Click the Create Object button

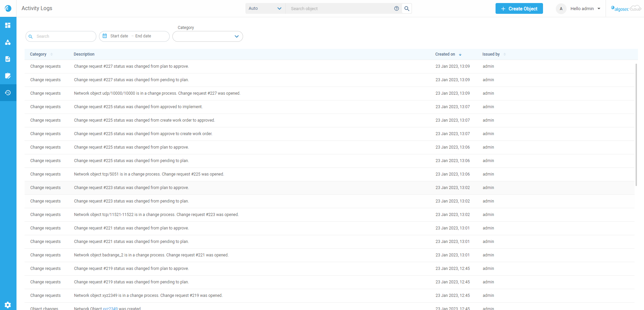tap(519, 9)
